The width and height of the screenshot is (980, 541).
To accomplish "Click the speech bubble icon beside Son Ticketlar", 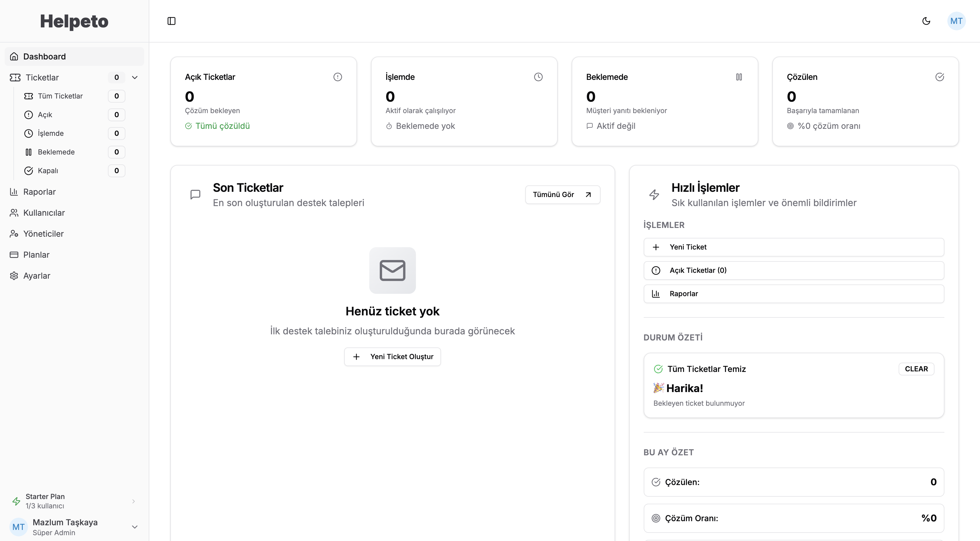I will tap(195, 195).
